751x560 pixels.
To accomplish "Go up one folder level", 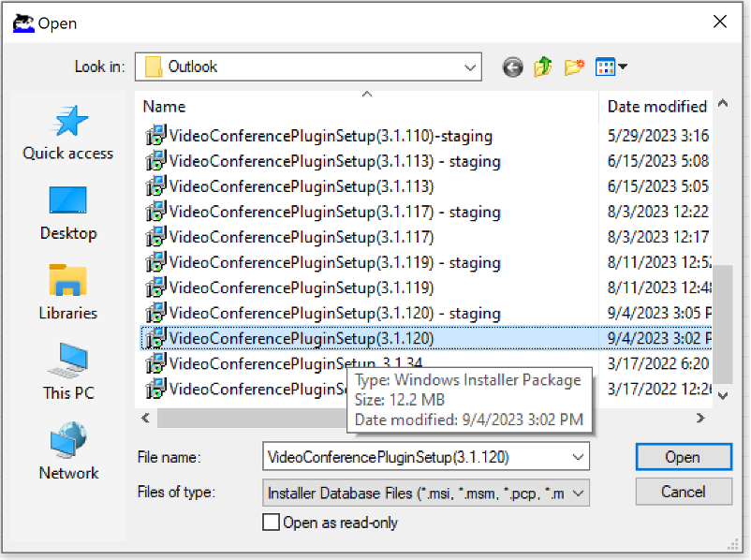I will point(543,67).
